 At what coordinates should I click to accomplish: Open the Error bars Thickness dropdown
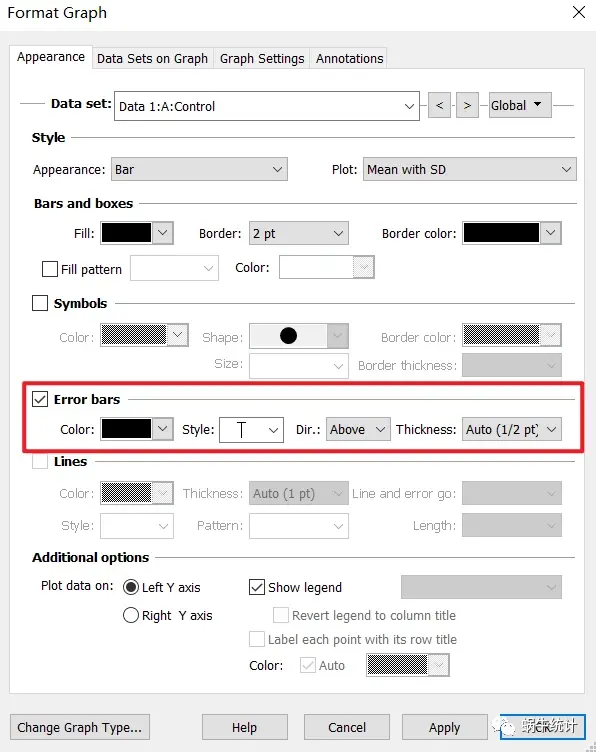click(x=512, y=429)
